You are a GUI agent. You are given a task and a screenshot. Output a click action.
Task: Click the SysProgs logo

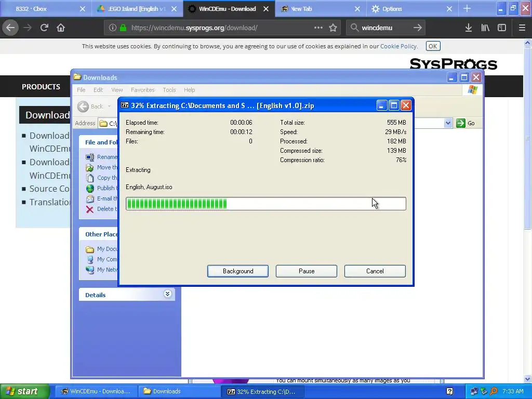coord(453,64)
